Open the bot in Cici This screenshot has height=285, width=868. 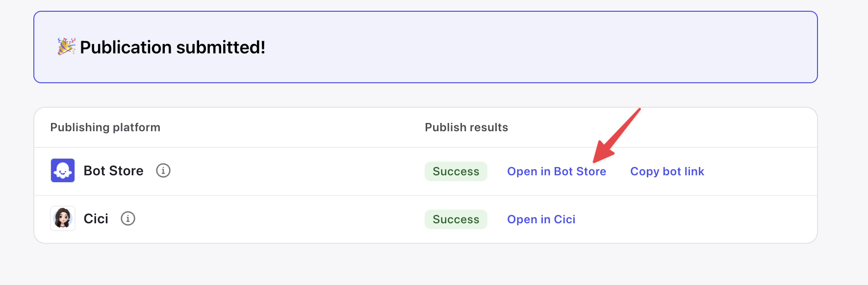pos(541,219)
